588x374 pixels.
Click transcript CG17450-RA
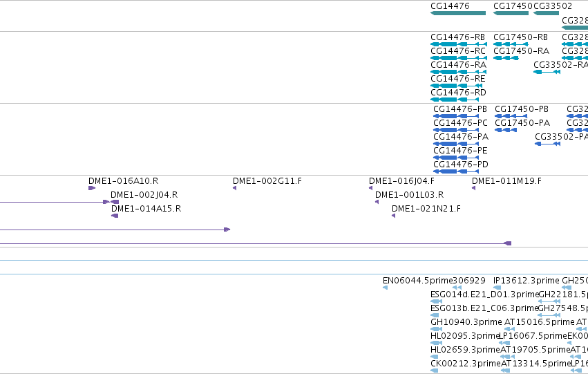tap(521, 51)
